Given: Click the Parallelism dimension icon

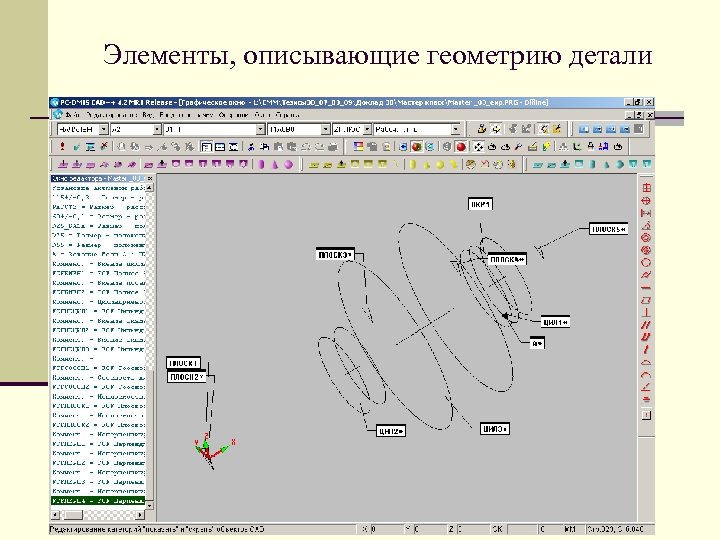Looking at the screenshot, I should 646,325.
